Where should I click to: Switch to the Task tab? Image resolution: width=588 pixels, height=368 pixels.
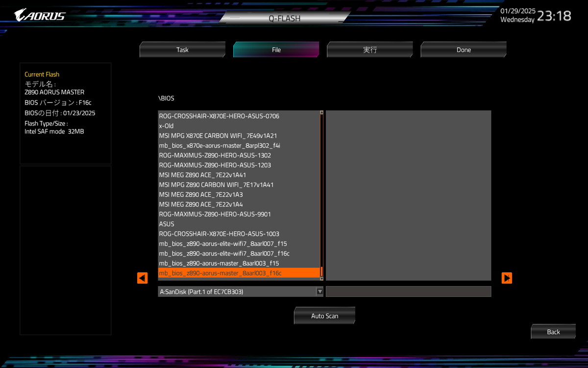pos(182,50)
